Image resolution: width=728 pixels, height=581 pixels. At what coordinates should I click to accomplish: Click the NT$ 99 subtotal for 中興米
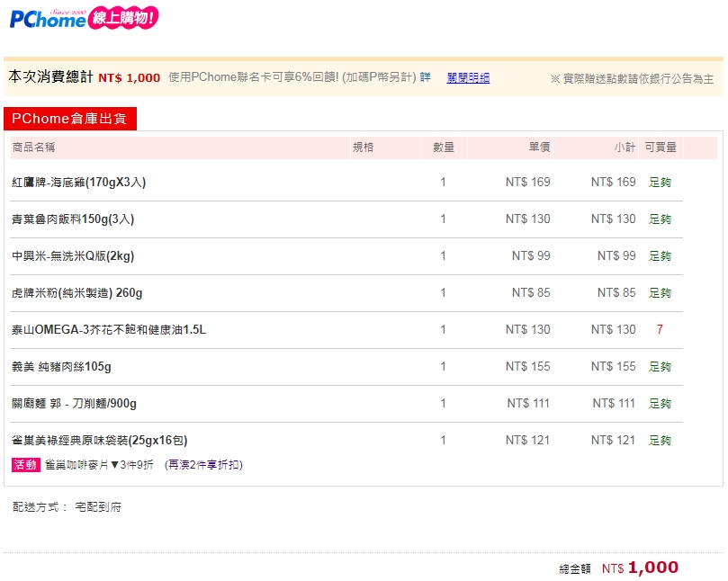coord(616,255)
